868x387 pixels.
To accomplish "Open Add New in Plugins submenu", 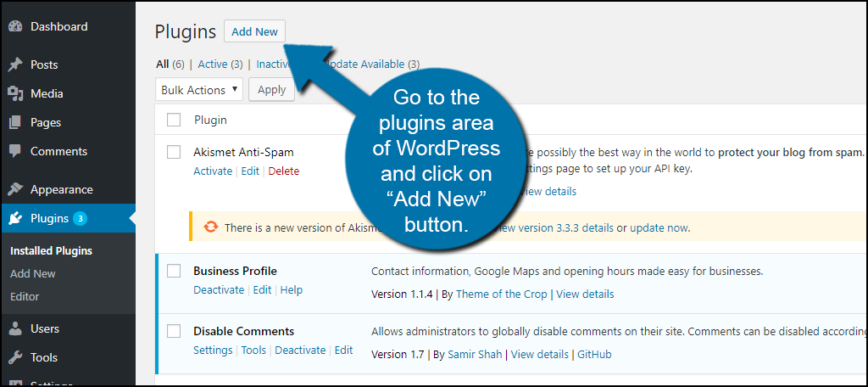I will coord(33,274).
